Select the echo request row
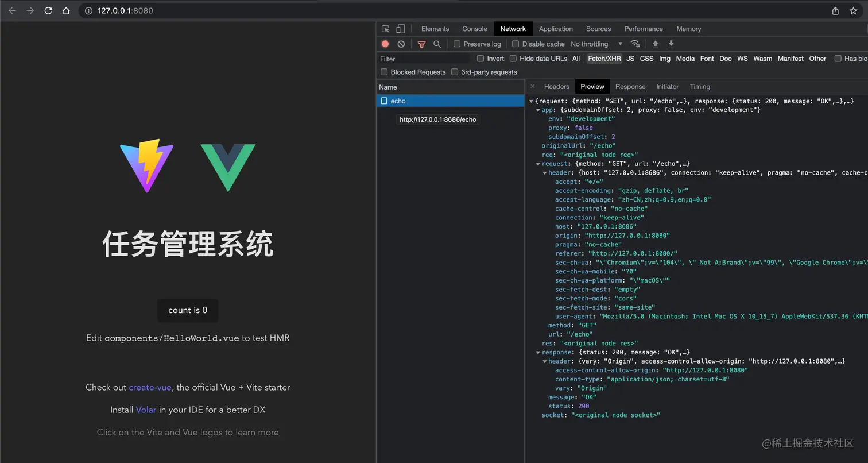This screenshot has height=463, width=868. point(451,101)
